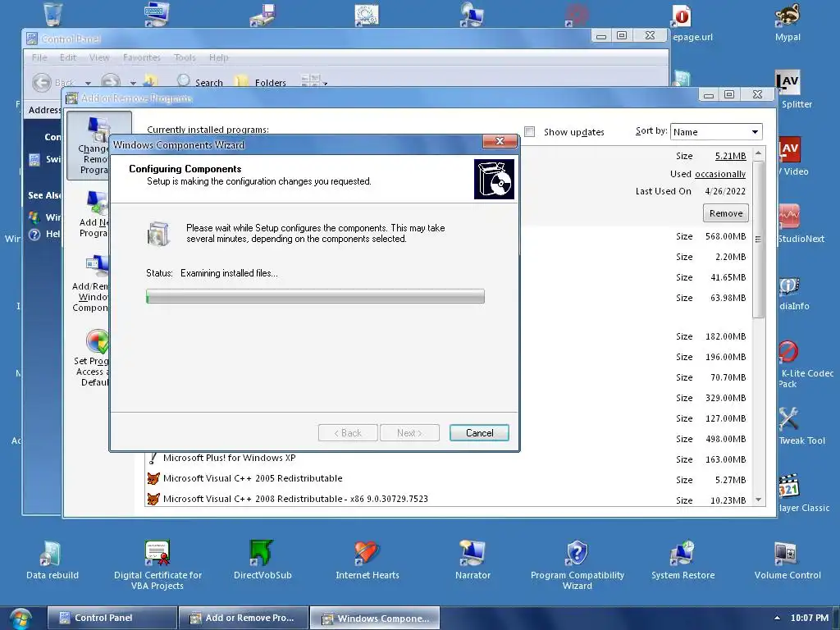Cancel the Windows Components Wizard setup
Viewport: 840px width, 630px height.
point(479,433)
